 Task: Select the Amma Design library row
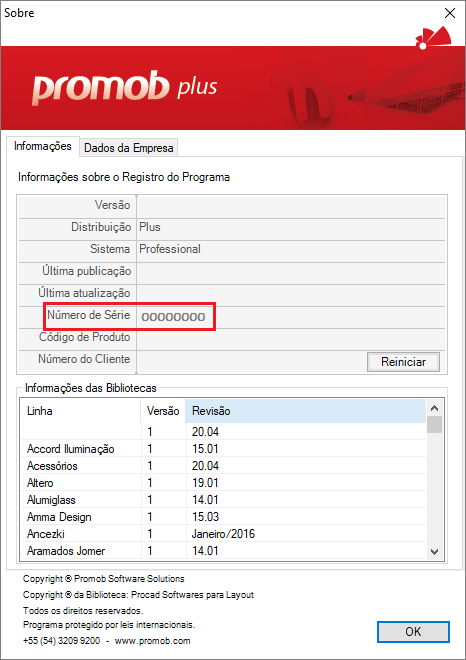click(223, 516)
